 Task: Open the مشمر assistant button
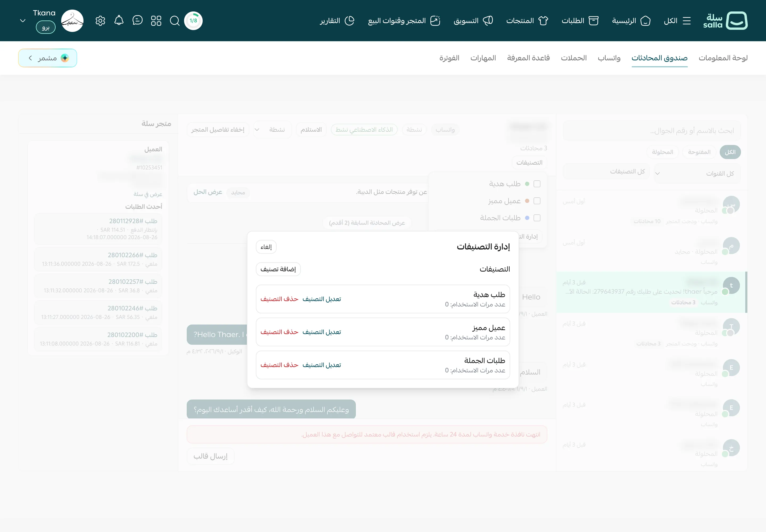pyautogui.click(x=48, y=58)
